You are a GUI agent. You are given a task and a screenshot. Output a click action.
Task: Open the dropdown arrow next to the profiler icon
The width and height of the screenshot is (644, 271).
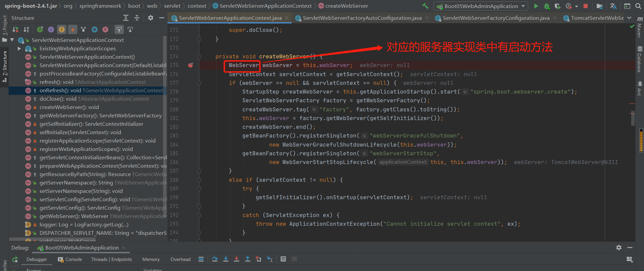(x=577, y=6)
